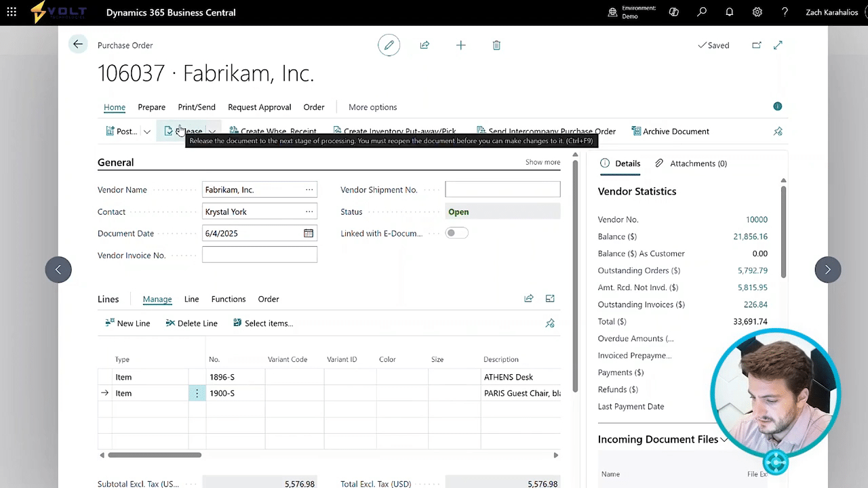Click Archive Document
Viewport: 868px width, 488px height.
click(x=671, y=131)
